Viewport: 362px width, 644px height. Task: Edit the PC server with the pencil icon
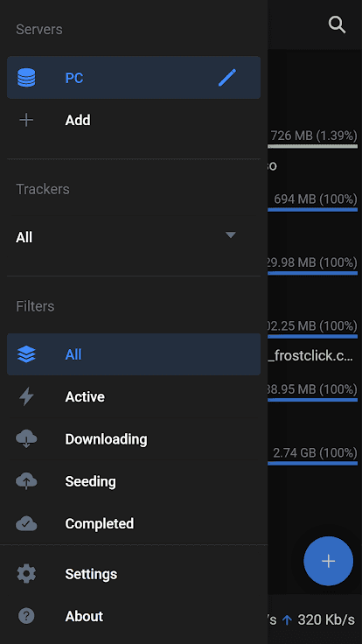[x=227, y=78]
